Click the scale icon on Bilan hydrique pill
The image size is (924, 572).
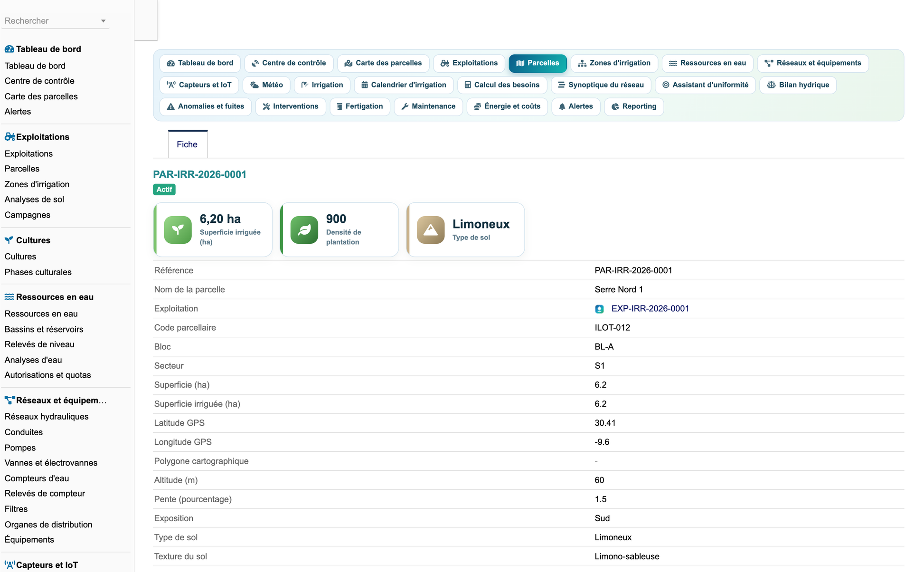pyautogui.click(x=772, y=85)
